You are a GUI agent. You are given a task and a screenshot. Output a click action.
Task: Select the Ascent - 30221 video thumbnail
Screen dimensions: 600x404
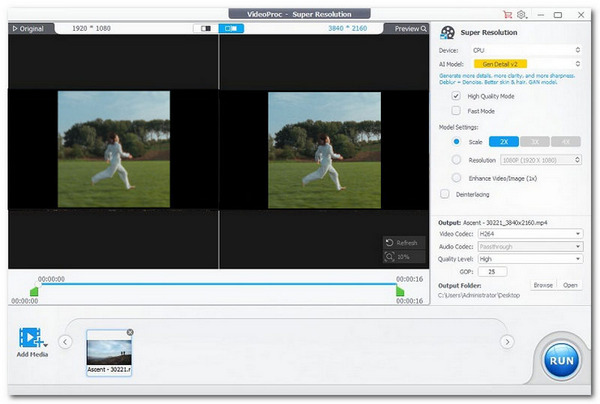[x=109, y=352]
